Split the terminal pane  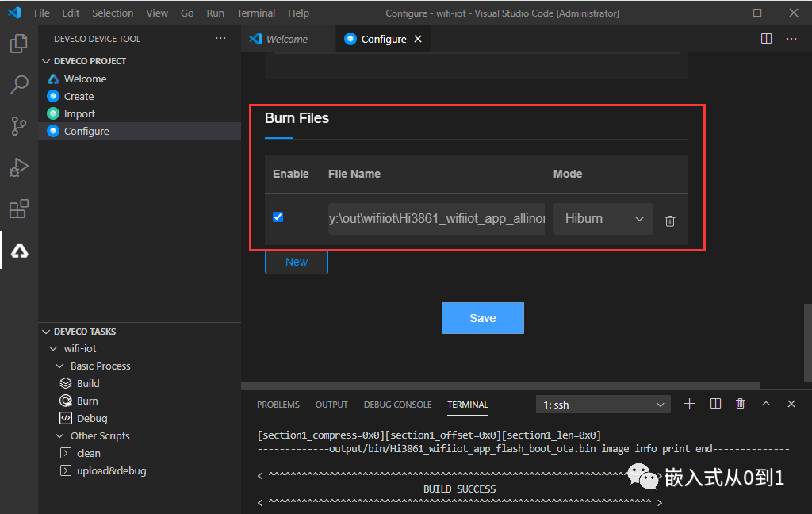click(715, 404)
